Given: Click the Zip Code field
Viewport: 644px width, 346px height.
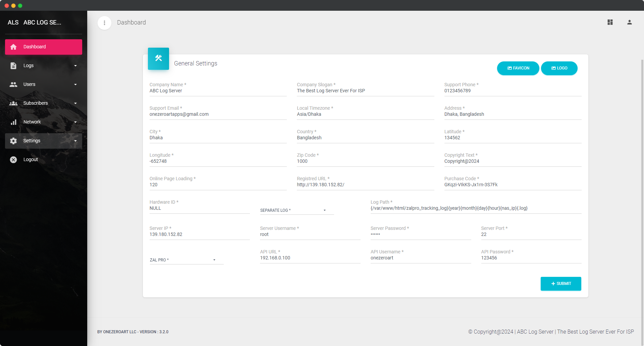Looking at the screenshot, I should 365,161.
